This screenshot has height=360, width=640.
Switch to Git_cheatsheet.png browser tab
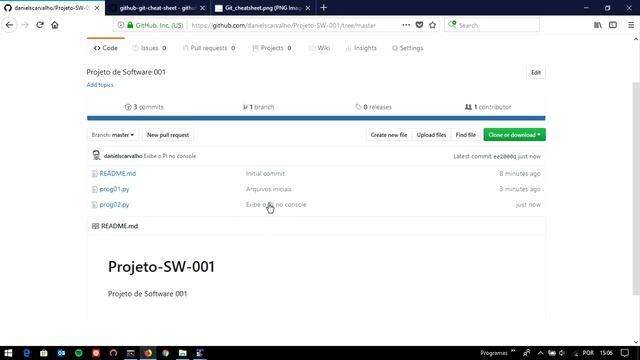pos(263,8)
